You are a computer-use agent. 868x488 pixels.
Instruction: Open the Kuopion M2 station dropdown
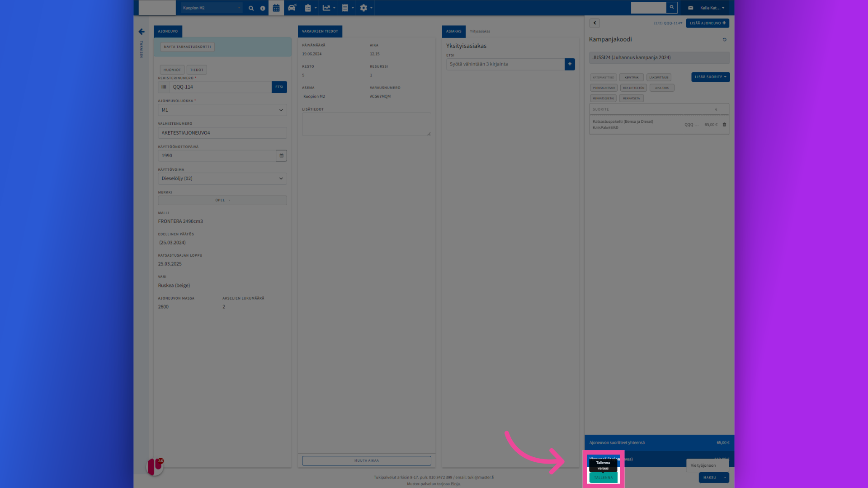212,8
